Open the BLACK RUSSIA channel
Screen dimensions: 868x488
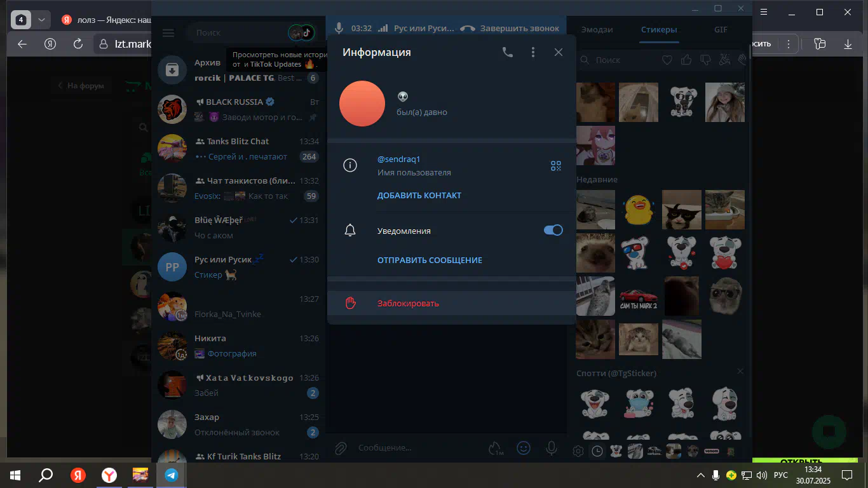(x=238, y=109)
